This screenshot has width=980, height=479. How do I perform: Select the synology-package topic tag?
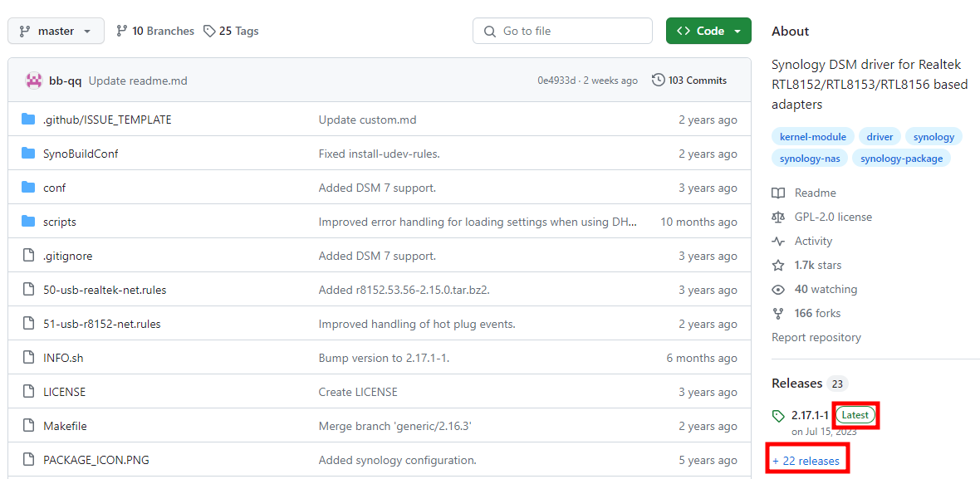click(x=901, y=159)
